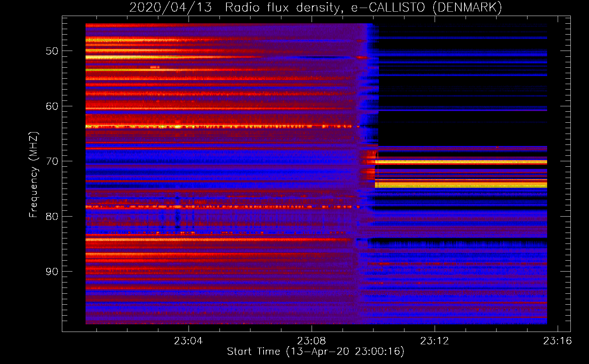Click the 50 frequency tick label

pos(52,51)
